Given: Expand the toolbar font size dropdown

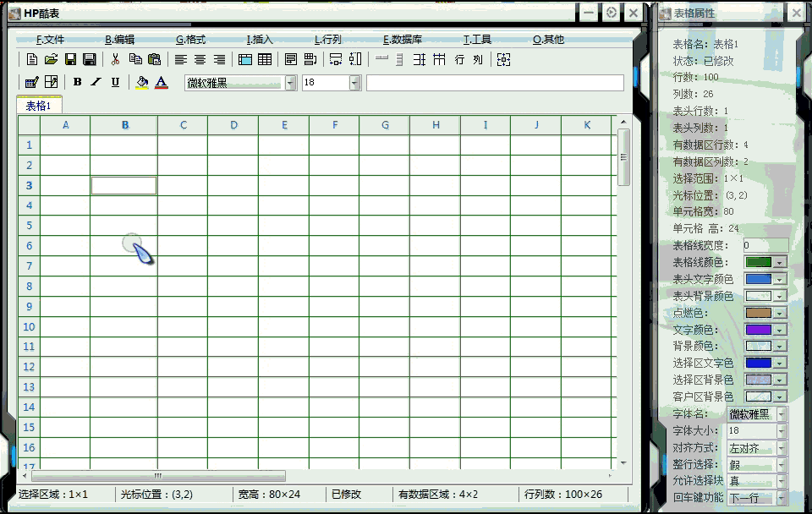Looking at the screenshot, I should tap(354, 83).
